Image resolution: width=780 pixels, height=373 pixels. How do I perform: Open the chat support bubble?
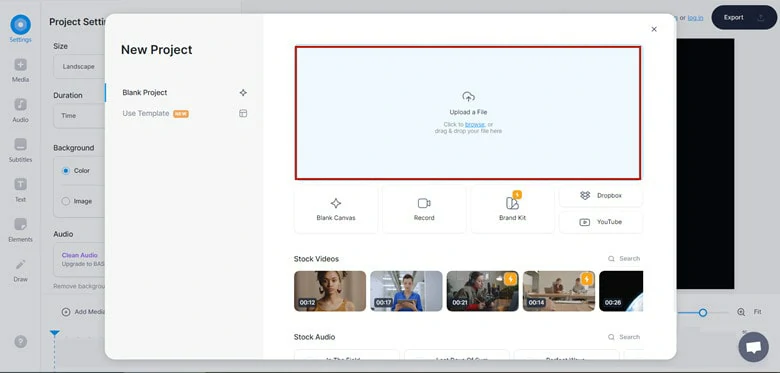click(x=754, y=347)
